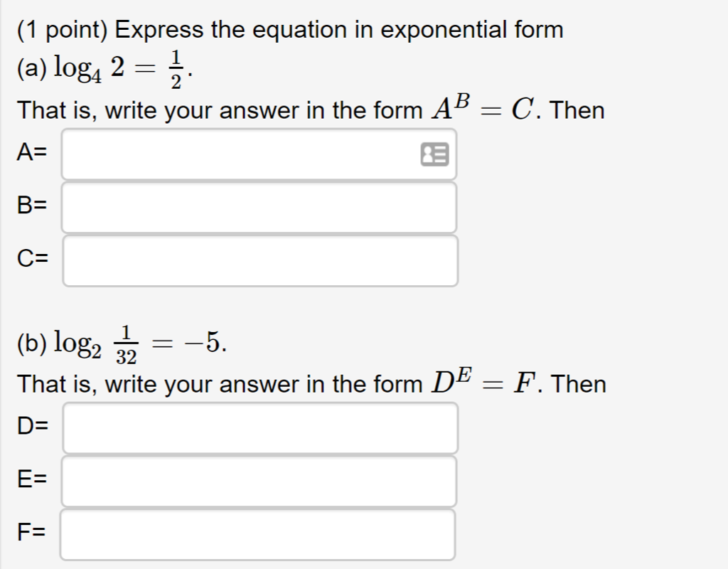728x569 pixels.
Task: Click inside the B= answer box
Action: [249, 207]
